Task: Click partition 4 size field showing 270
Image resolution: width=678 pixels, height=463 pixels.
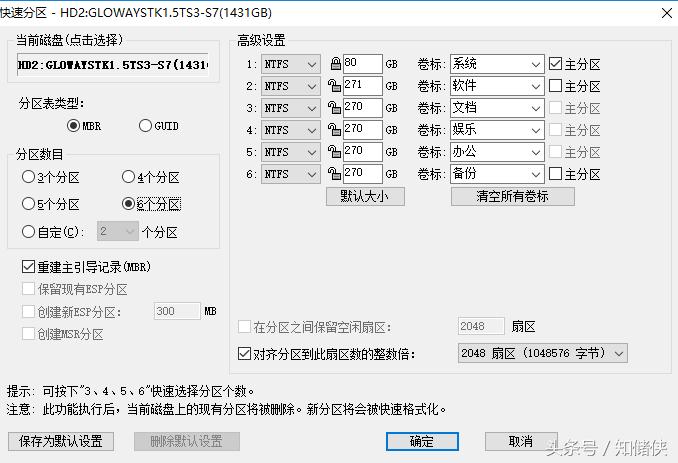Action: pyautogui.click(x=363, y=130)
